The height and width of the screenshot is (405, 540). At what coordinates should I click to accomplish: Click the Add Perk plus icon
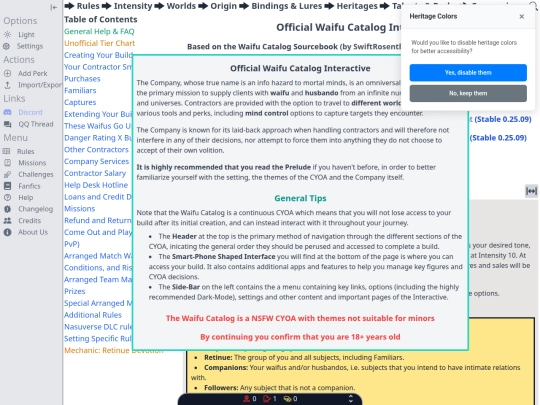coord(7,73)
